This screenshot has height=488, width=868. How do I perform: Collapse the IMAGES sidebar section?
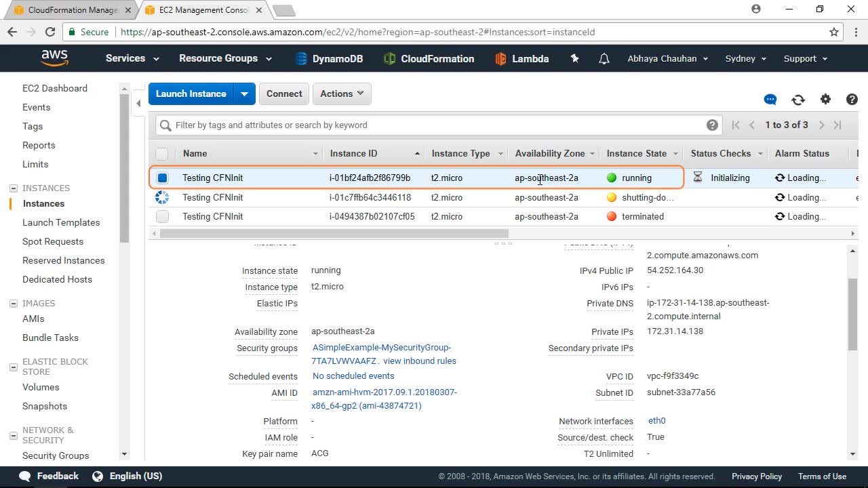click(13, 304)
